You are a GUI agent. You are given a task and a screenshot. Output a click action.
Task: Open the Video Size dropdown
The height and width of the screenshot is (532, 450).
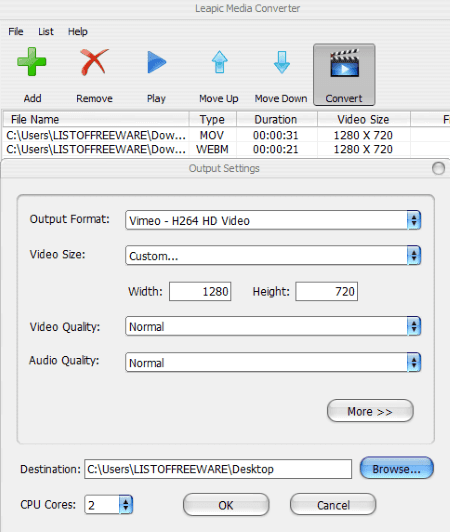pos(273,255)
